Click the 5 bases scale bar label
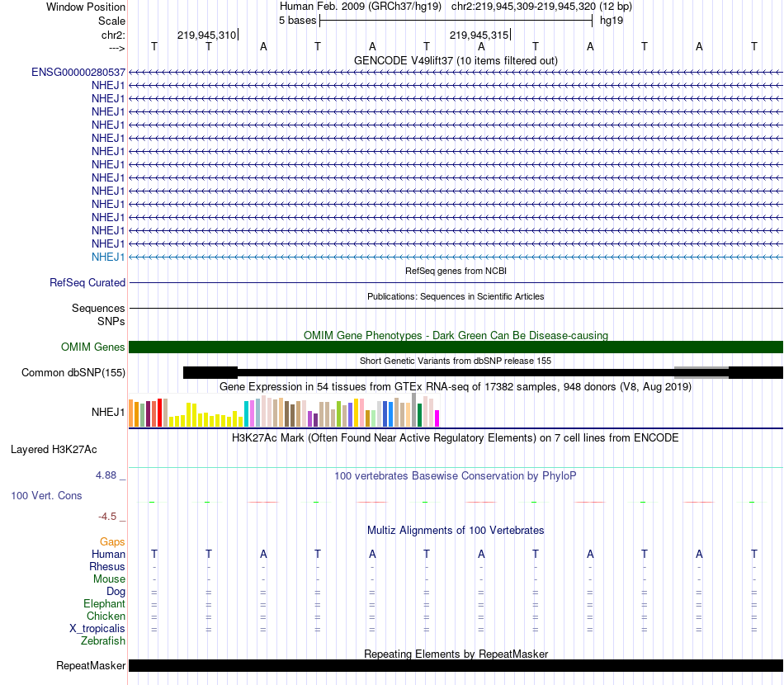 [x=297, y=21]
